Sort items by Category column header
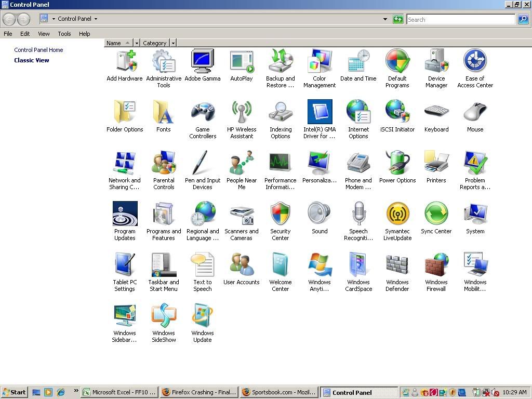Viewport: 532px width, 399px height. 155,43
